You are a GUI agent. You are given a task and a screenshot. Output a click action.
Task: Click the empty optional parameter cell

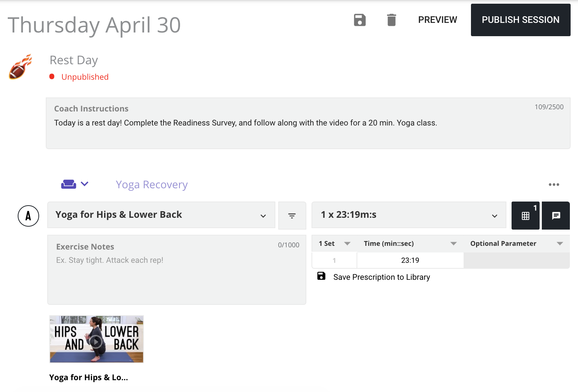(517, 260)
